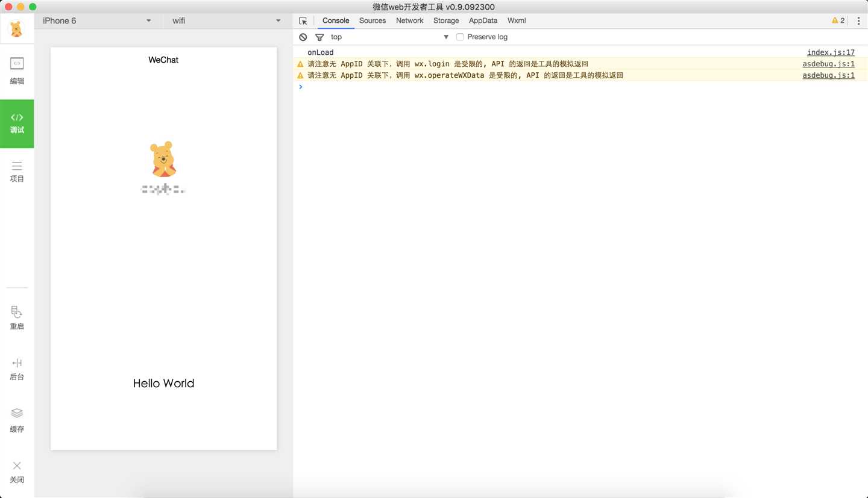Viewport: 868px width, 498px height.
Task: Click the bear avatar in the simulator
Action: click(x=163, y=159)
